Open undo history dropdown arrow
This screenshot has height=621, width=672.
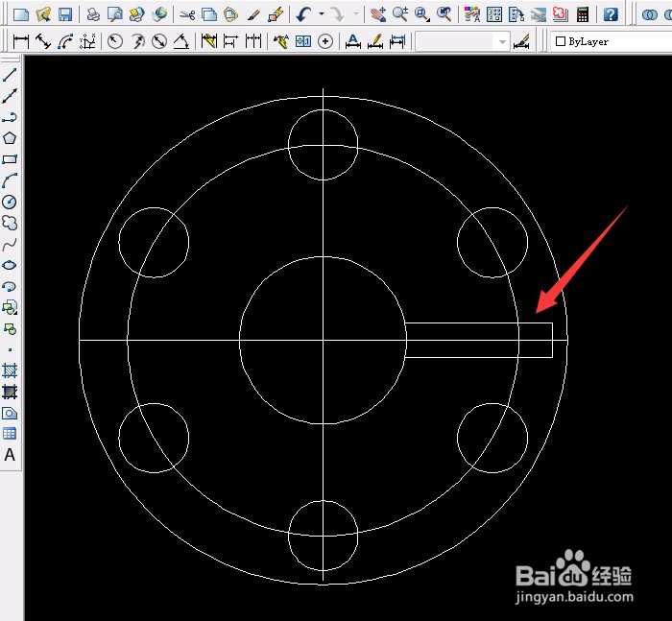point(322,14)
